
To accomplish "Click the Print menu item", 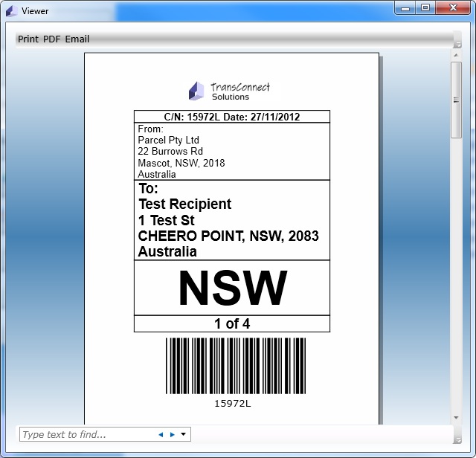I will 28,39.
